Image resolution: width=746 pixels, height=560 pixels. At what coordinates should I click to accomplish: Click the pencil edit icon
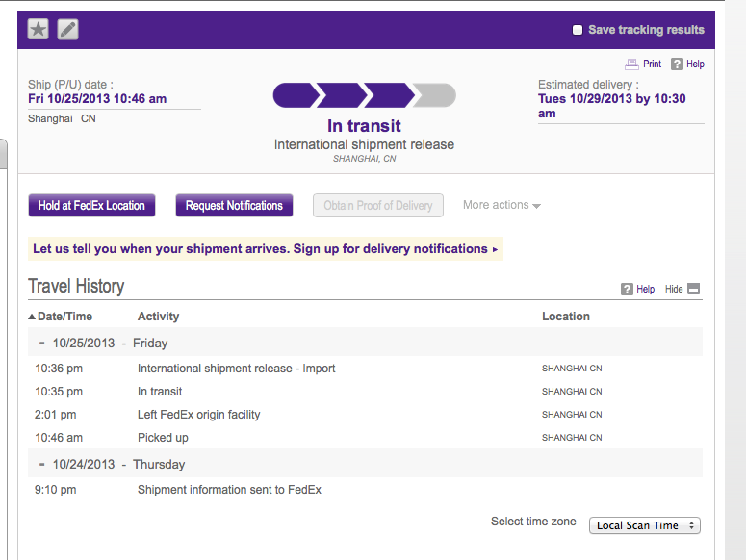click(68, 30)
